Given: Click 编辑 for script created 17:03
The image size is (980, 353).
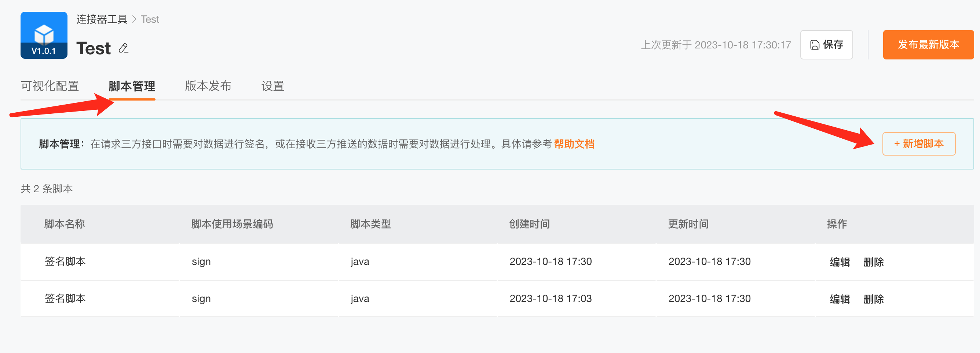Looking at the screenshot, I should 840,299.
